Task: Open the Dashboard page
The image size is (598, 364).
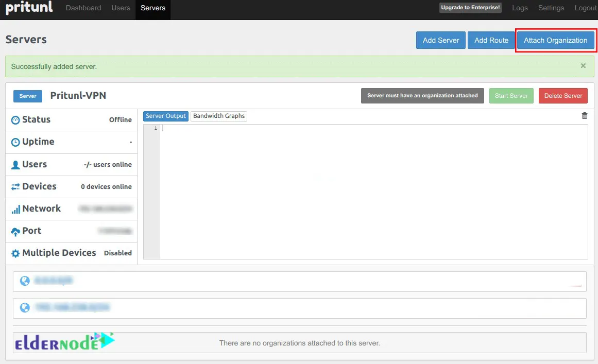Action: [x=83, y=8]
